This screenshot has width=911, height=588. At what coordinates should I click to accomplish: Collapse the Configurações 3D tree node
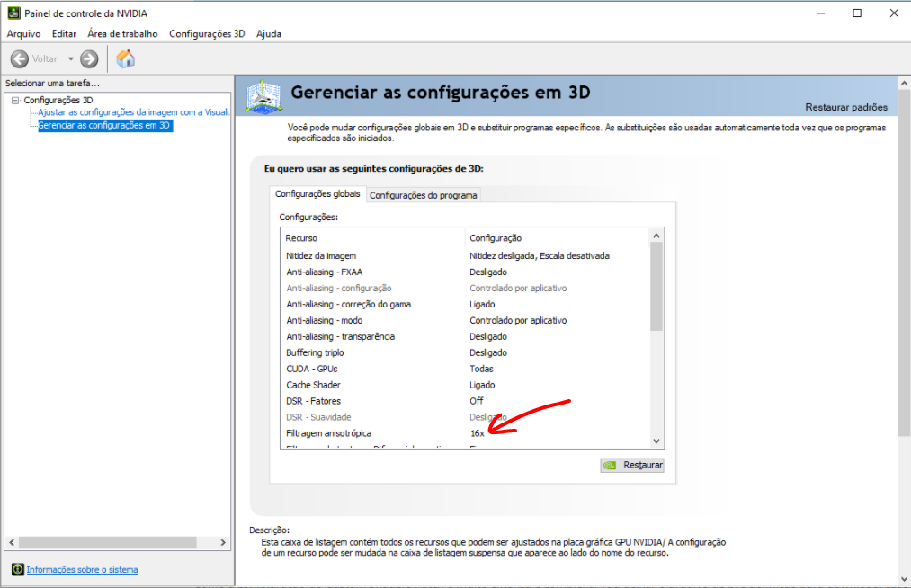coord(15,101)
